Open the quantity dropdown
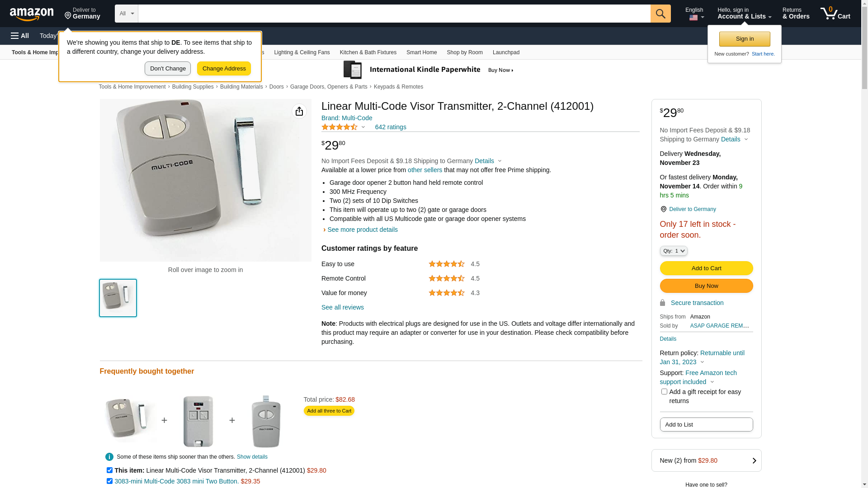 pyautogui.click(x=674, y=251)
